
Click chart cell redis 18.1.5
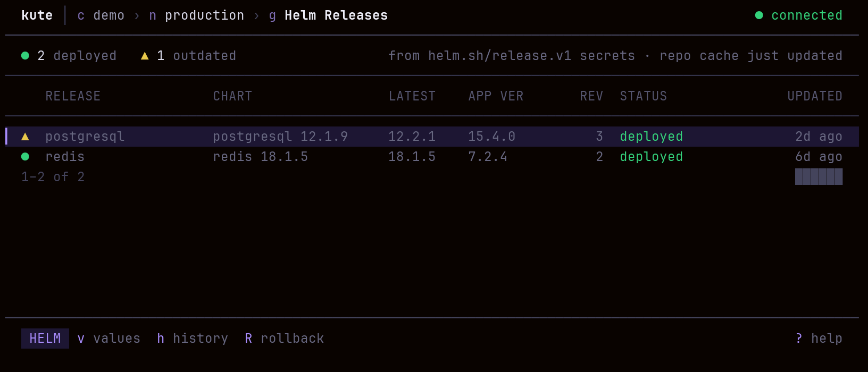pos(261,157)
